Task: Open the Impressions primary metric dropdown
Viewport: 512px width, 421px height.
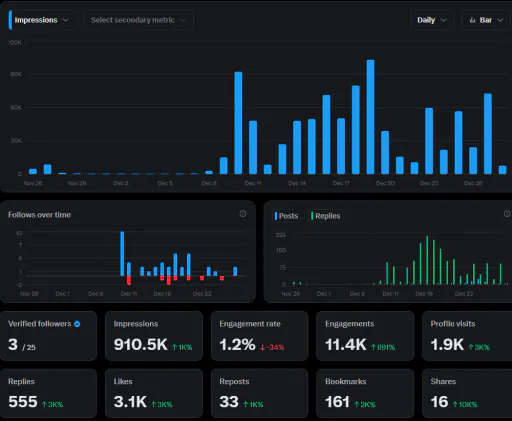Action: pos(41,20)
